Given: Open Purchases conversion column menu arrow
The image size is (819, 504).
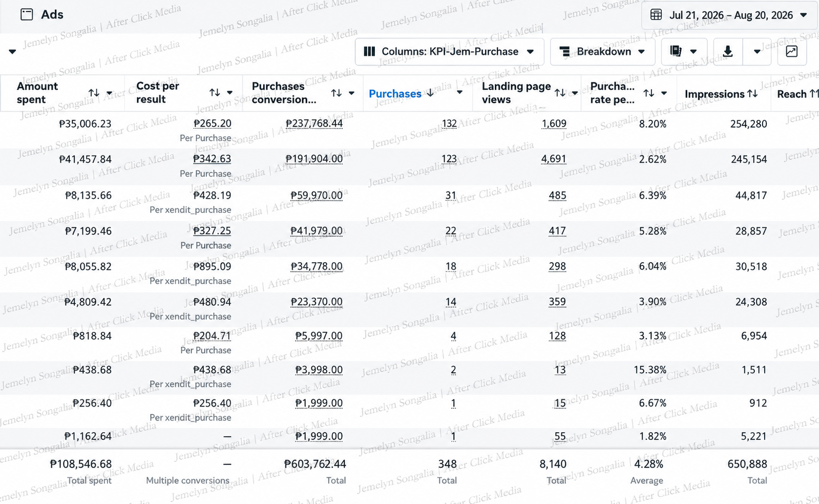Looking at the screenshot, I should coord(351,93).
